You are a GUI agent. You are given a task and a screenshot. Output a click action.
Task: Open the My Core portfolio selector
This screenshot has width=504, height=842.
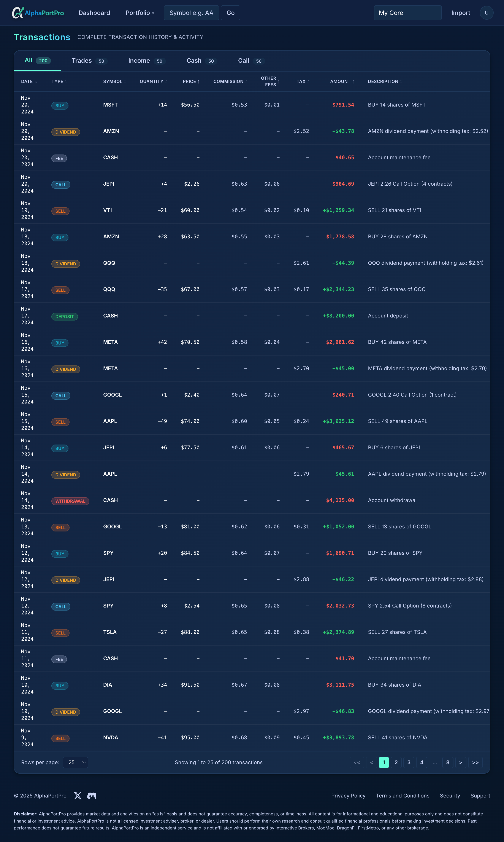407,13
